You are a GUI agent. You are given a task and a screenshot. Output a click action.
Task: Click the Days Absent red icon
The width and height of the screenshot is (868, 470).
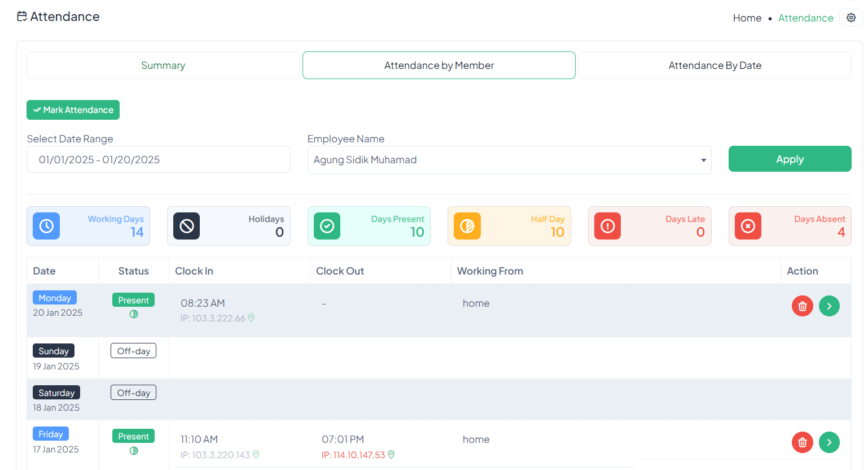coord(748,226)
